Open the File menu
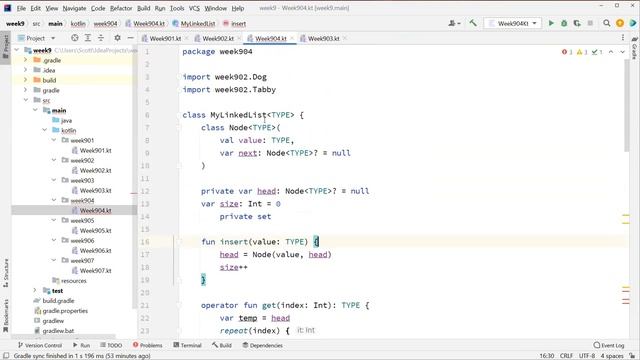 21,8
